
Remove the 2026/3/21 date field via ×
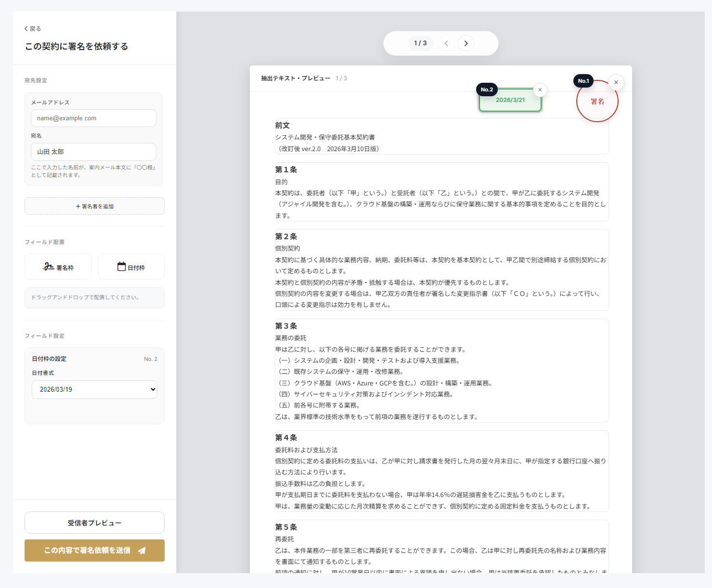tap(540, 89)
